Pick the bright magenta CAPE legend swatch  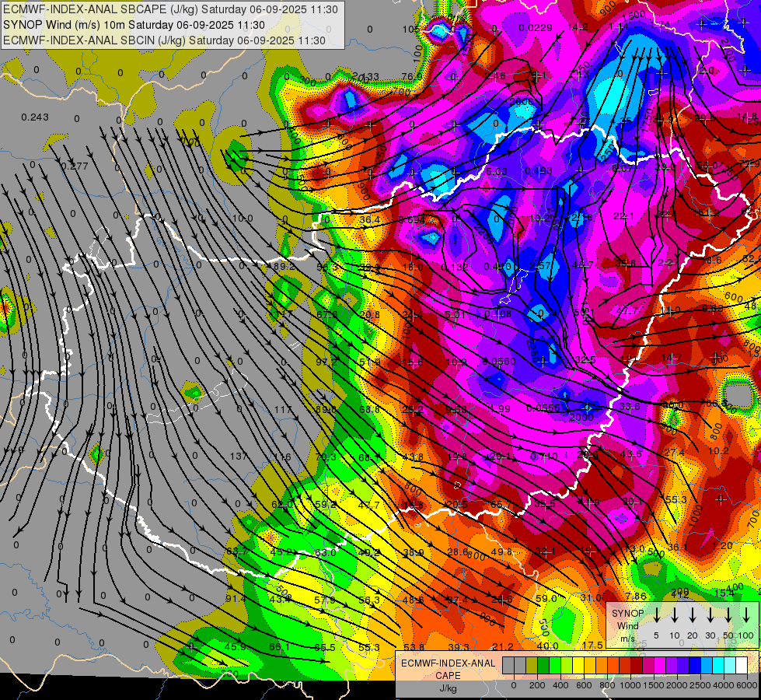pyautogui.click(x=660, y=665)
